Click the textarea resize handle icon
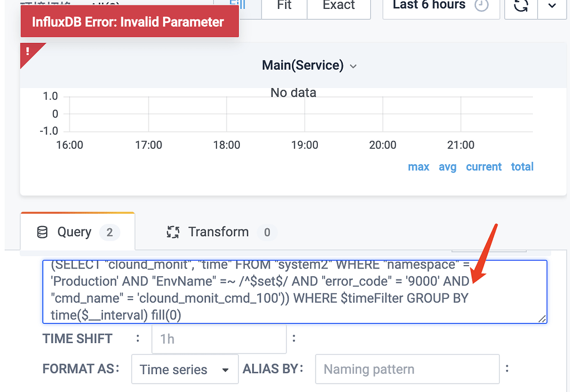This screenshot has height=392, width=570. 543,317
